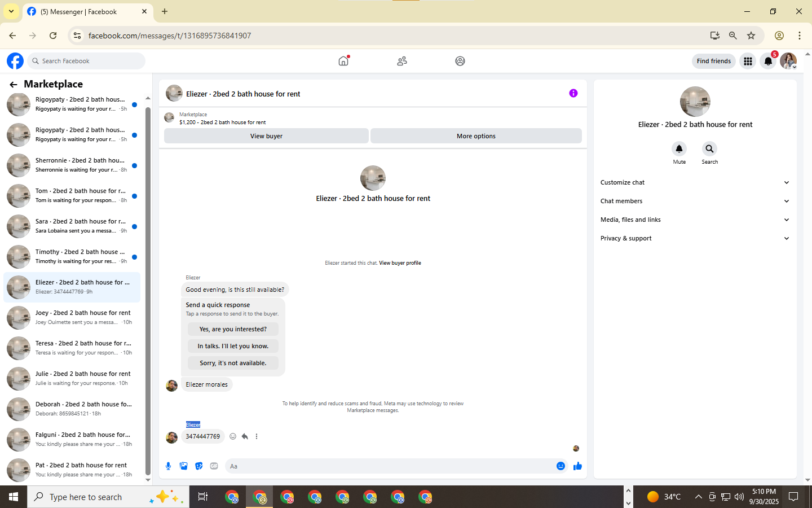The width and height of the screenshot is (812, 508).
Task: Click conversation list scrollbar
Action: pos(148,291)
